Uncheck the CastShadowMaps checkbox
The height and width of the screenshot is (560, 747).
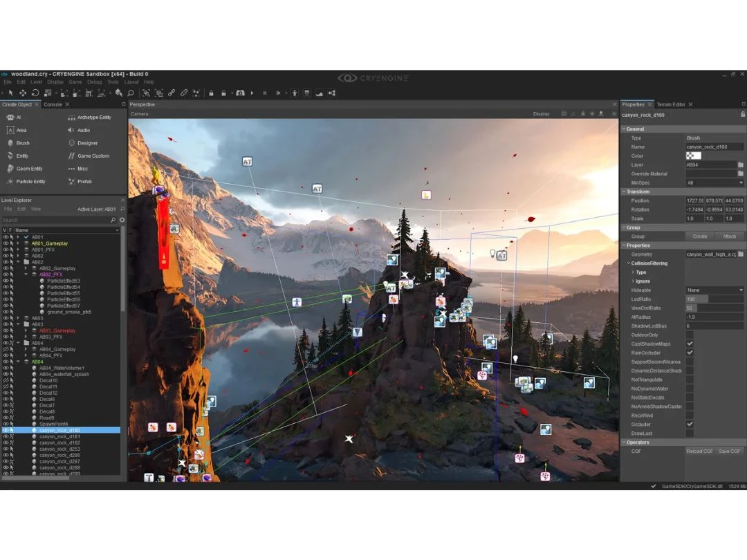point(690,344)
